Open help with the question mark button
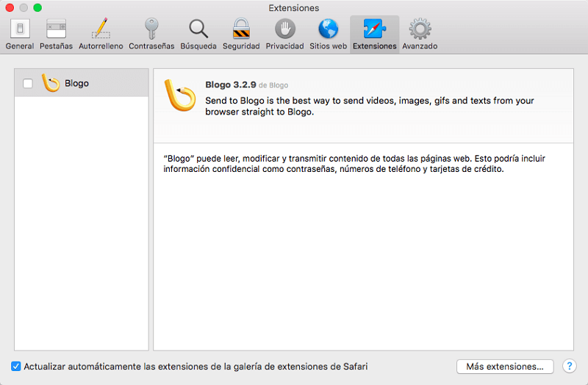The width and height of the screenshot is (588, 385). click(x=569, y=366)
